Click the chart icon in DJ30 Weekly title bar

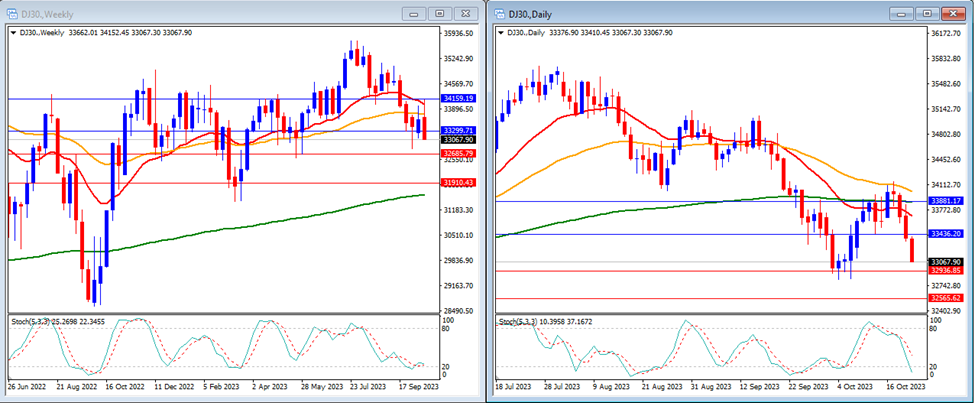pyautogui.click(x=12, y=13)
